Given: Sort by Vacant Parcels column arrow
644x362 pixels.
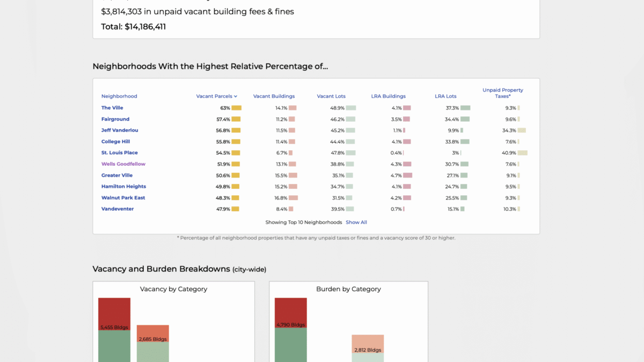Looking at the screenshot, I should (236, 97).
